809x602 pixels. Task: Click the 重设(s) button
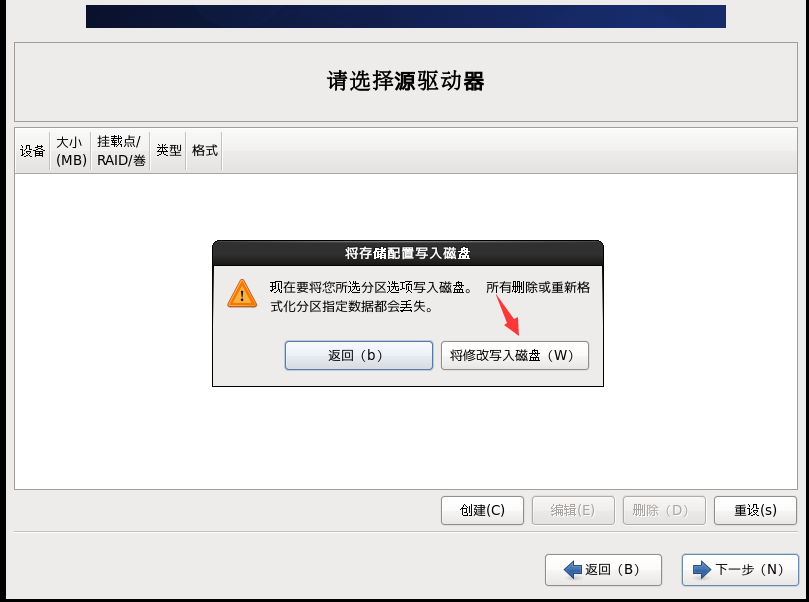pos(755,511)
